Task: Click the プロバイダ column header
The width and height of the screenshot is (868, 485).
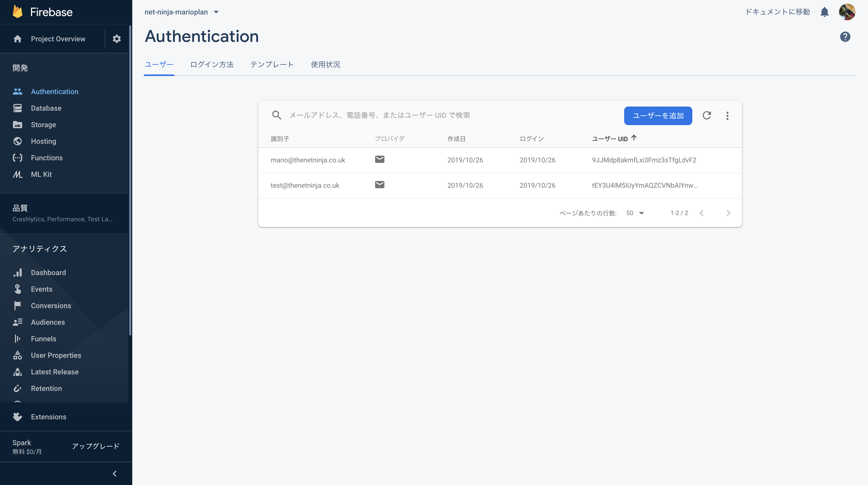Action: pyautogui.click(x=390, y=139)
